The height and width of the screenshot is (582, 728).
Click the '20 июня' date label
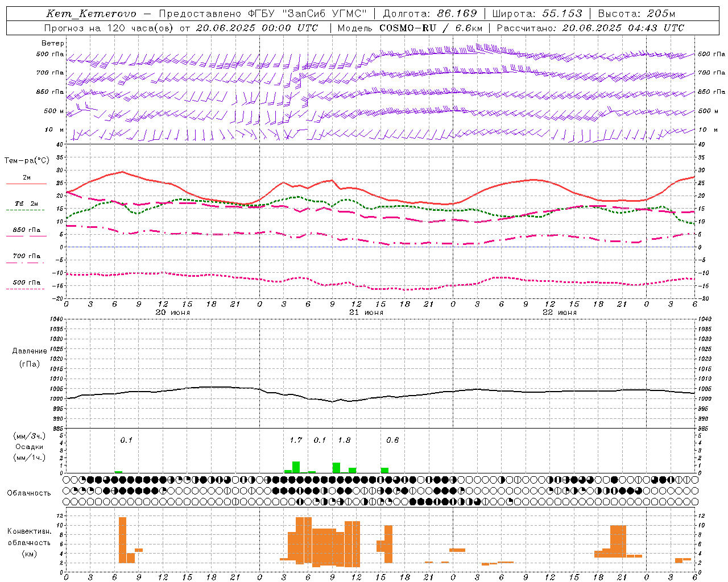[173, 313]
